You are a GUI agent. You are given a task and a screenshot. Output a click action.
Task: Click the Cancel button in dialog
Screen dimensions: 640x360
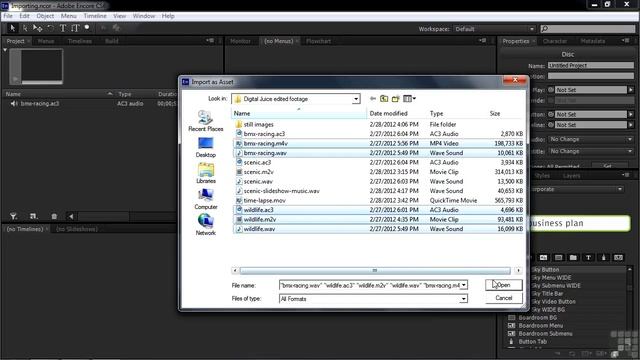pyautogui.click(x=504, y=298)
